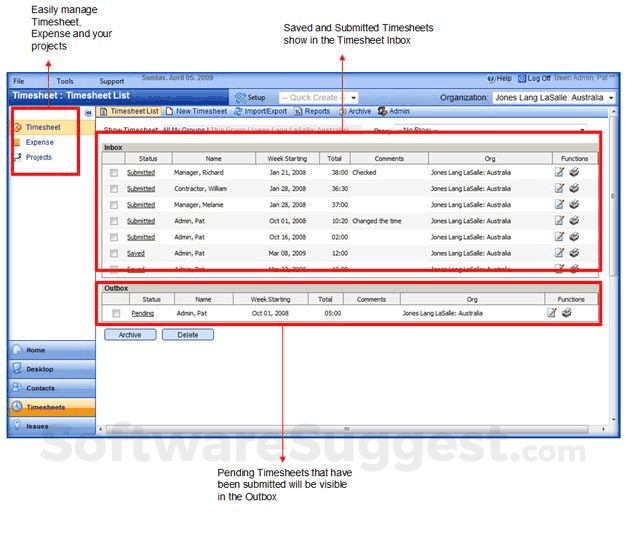The height and width of the screenshot is (541, 625).
Task: Click the horizontal scrollbar at the bottom
Action: point(347,429)
